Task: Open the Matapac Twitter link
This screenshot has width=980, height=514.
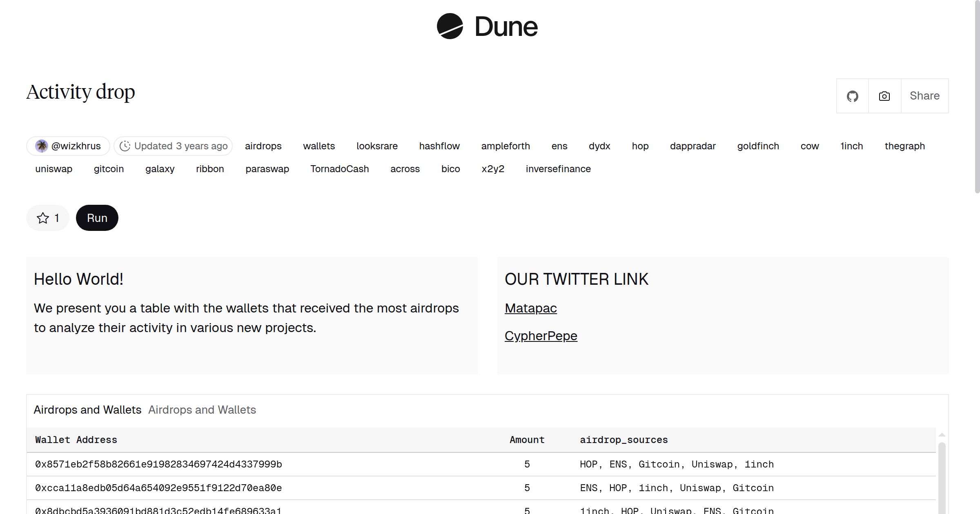Action: [x=530, y=309]
